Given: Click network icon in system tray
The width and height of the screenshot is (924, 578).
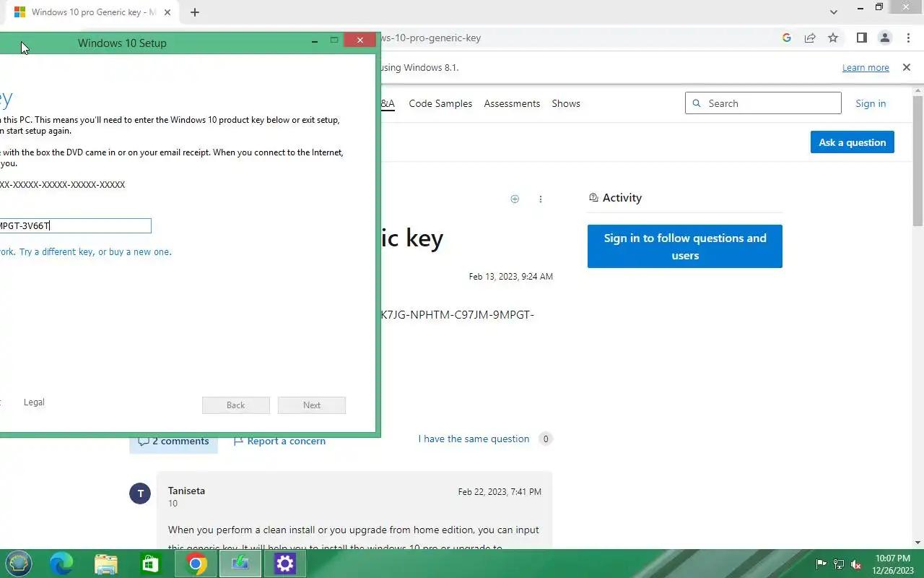Looking at the screenshot, I should pos(839,564).
